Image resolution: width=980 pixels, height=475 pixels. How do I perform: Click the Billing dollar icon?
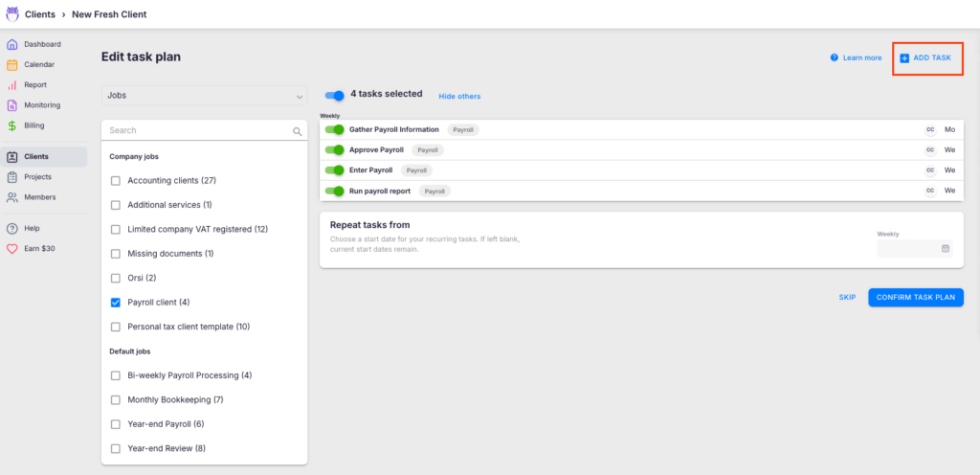11,124
